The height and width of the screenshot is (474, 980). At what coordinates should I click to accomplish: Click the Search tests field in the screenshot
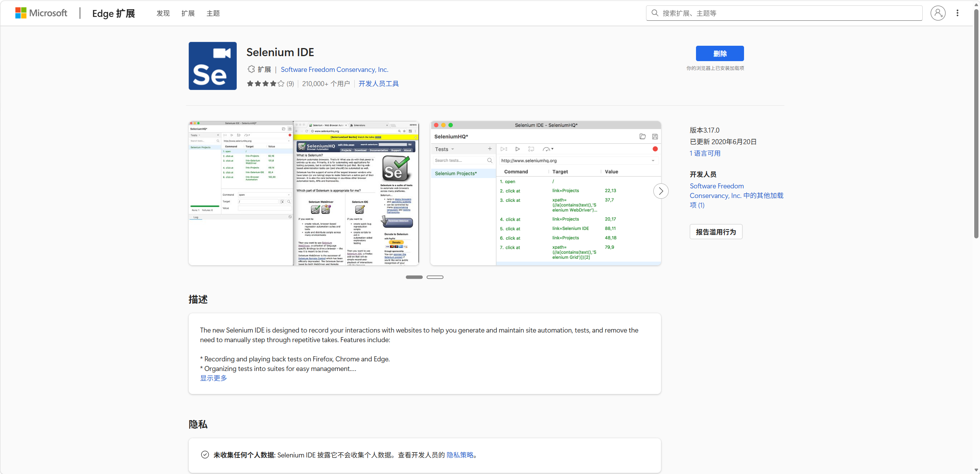pos(463,160)
